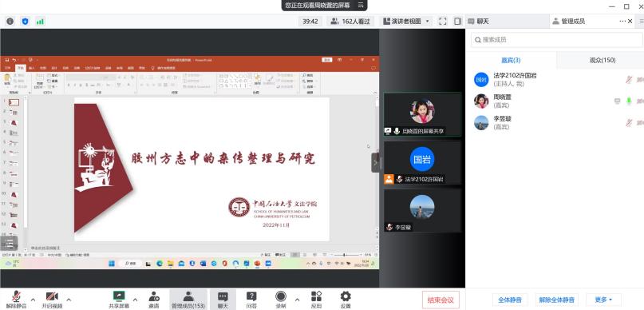View the 162人看过 viewer count

coord(350,22)
